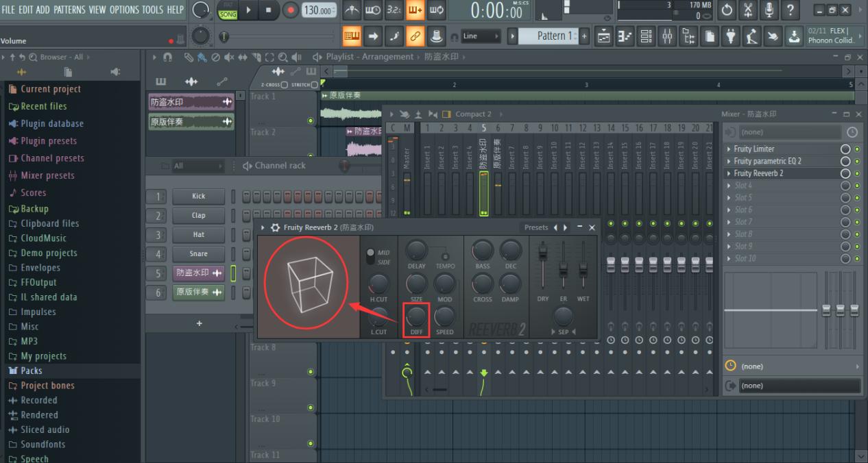Click the Plugin picker plug icon
The image size is (868, 463).
[731, 36]
